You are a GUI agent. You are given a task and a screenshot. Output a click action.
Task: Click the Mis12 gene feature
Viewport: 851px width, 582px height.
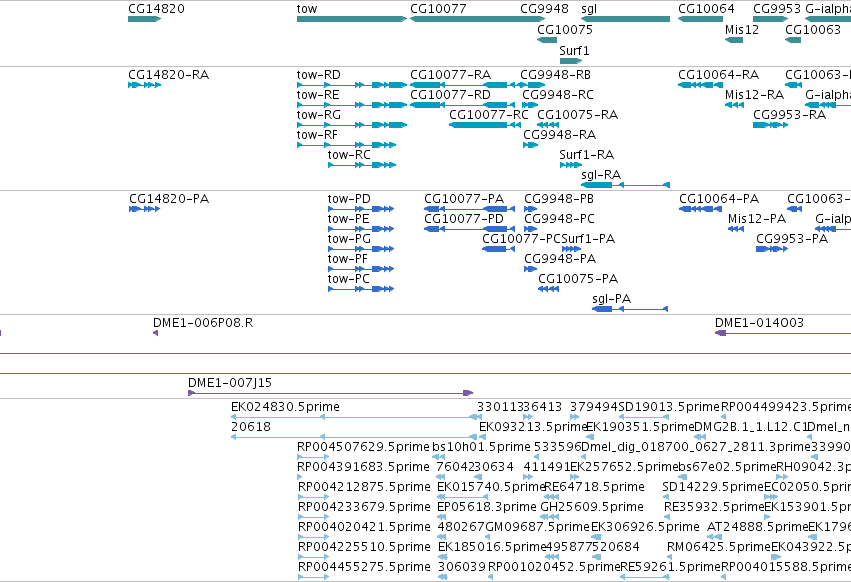(x=734, y=40)
